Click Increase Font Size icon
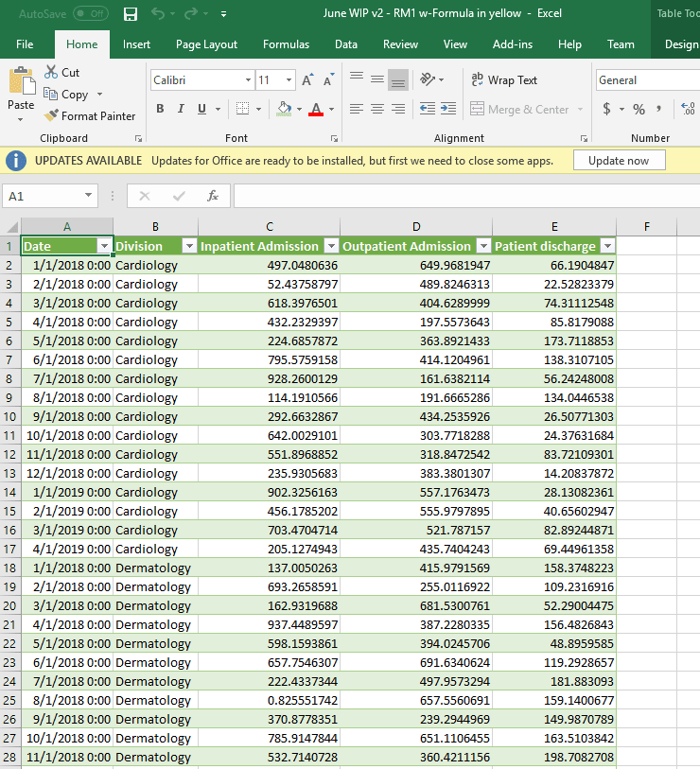The height and width of the screenshot is (769, 700). point(307,80)
